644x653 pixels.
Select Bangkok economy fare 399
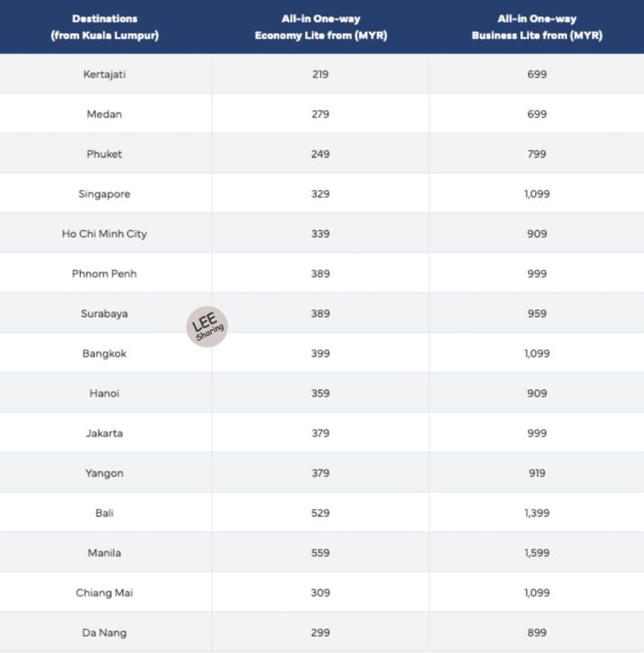coord(320,353)
